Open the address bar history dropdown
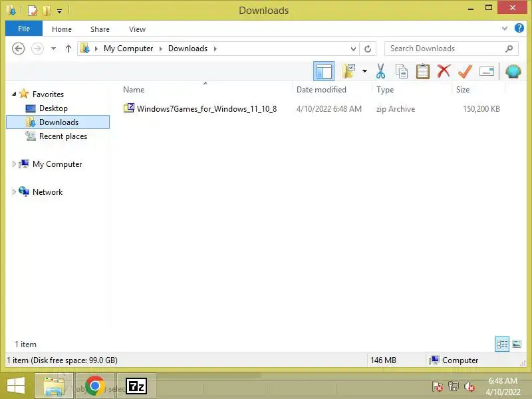The image size is (532, 399). point(353,49)
